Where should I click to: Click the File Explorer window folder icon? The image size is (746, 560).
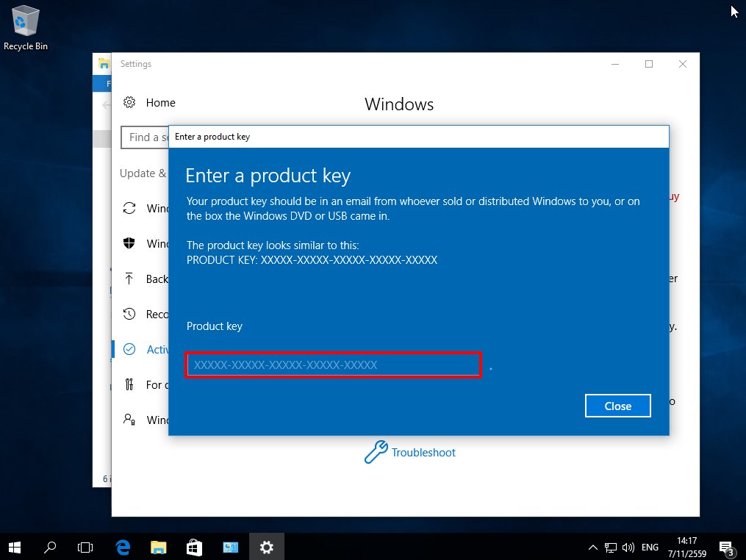tap(104, 62)
